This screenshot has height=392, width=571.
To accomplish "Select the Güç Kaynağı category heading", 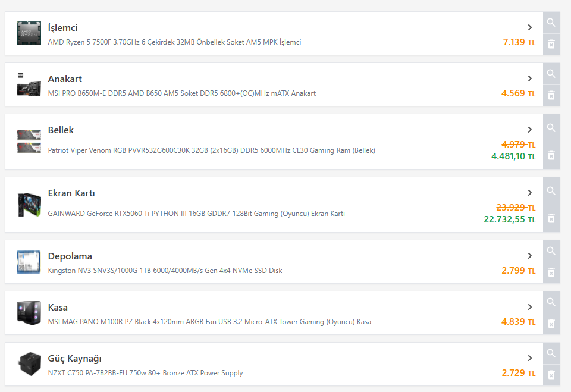I will point(75,359).
